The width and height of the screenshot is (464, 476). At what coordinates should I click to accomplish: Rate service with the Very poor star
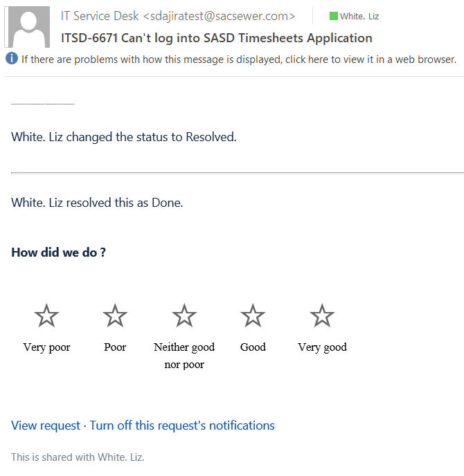46,315
